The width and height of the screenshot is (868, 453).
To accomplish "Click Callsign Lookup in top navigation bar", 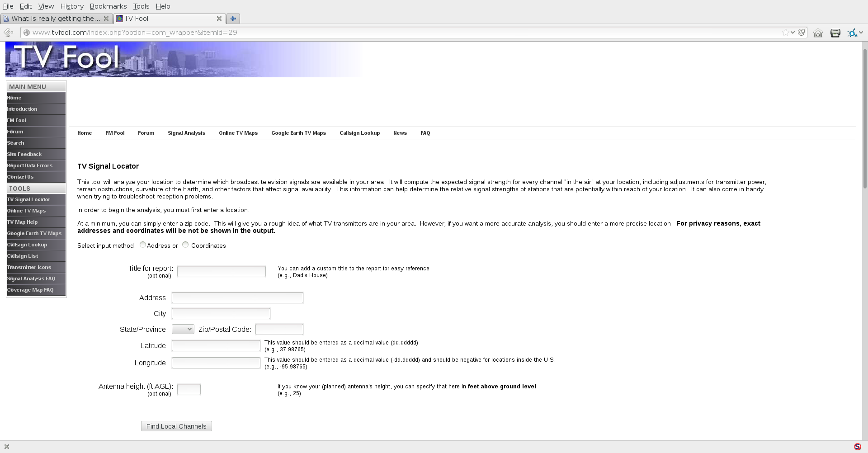I will point(359,133).
